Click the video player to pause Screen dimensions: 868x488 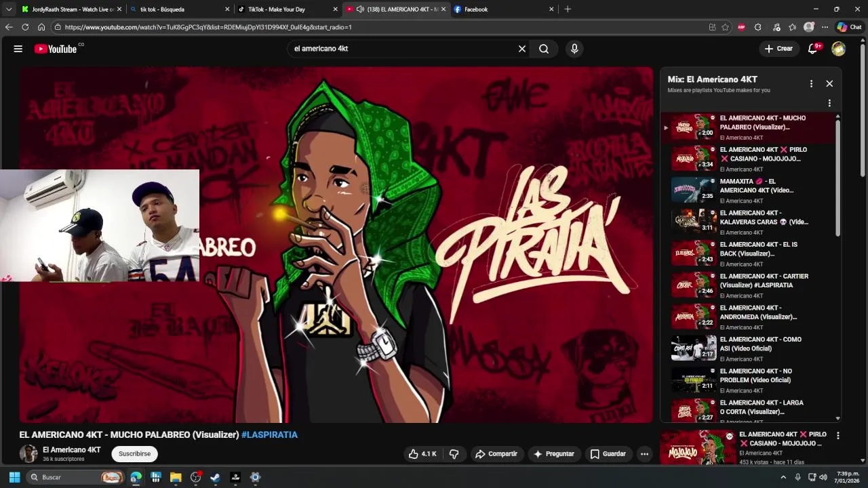tap(336, 244)
